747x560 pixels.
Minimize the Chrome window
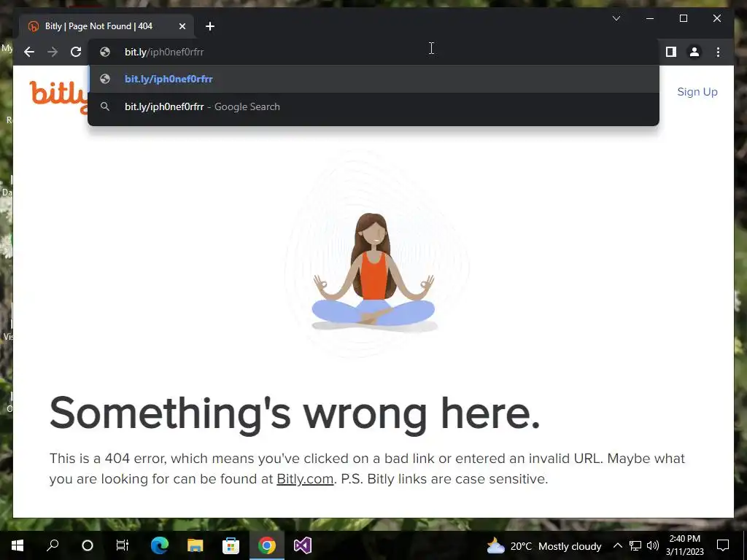[650, 18]
